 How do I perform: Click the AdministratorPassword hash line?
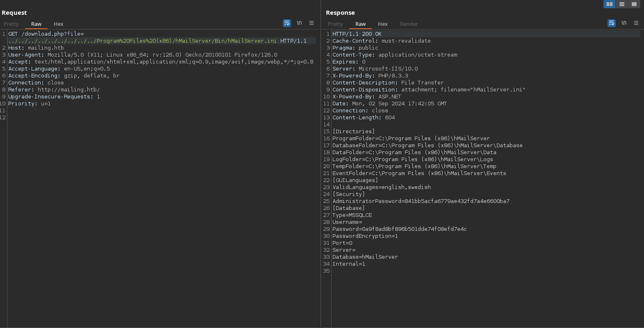(421, 201)
